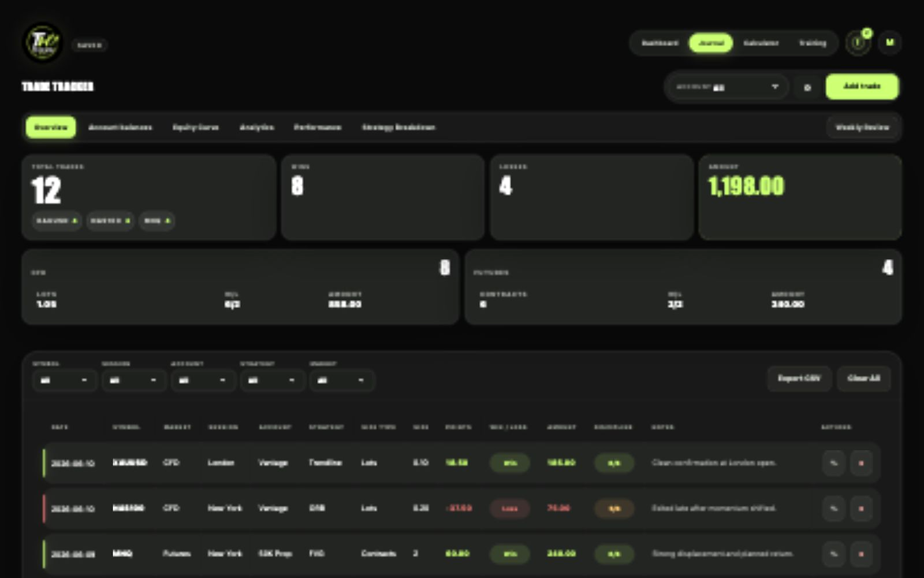Click the Date column header

coord(59,427)
